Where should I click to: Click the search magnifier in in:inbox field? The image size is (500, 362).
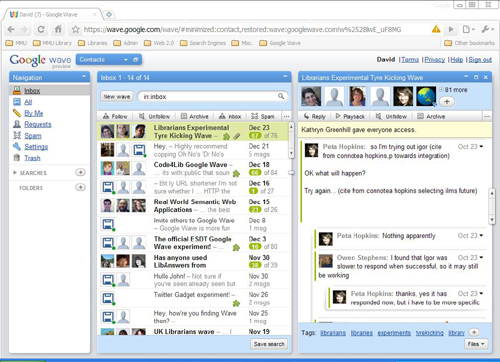pyautogui.click(x=281, y=96)
